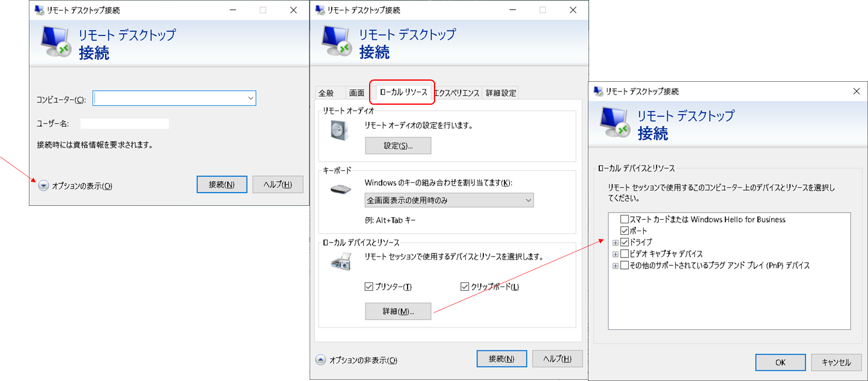The width and height of the screenshot is (868, 381).
Task: Check the スマート カード or Windows Hello checkbox
Action: (x=625, y=219)
